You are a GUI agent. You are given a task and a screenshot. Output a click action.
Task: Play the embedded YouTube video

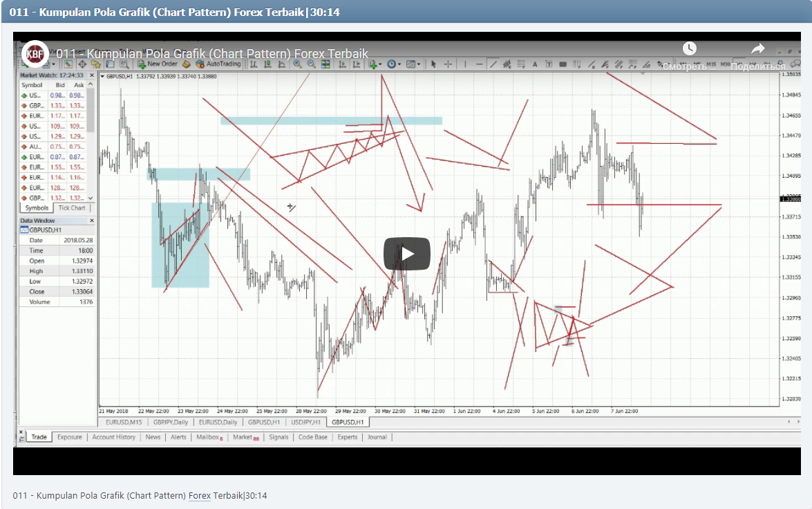click(x=406, y=253)
